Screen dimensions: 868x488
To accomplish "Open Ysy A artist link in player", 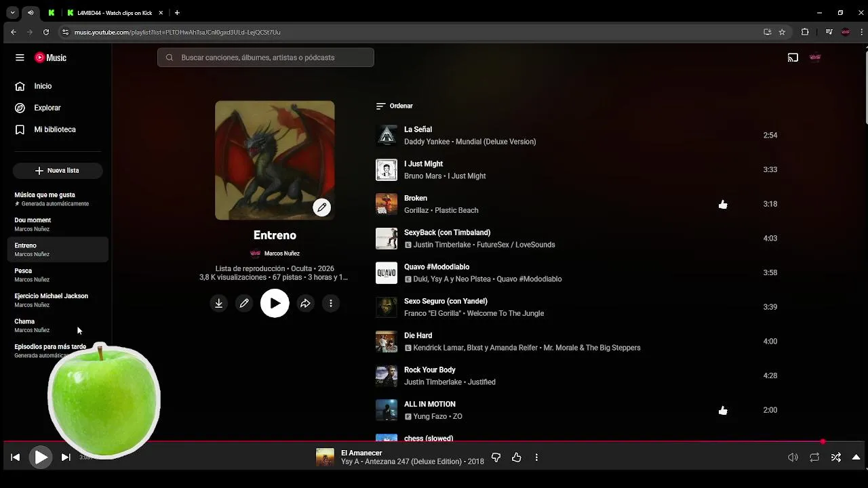I will point(350,462).
